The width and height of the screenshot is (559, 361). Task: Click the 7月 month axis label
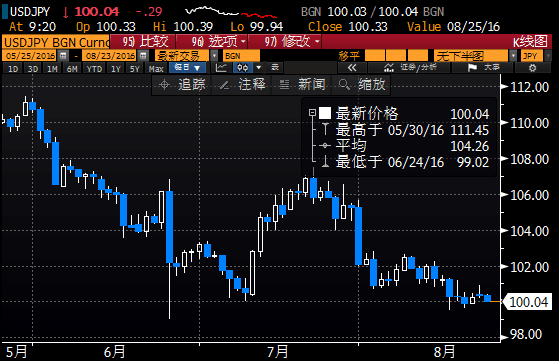coord(278,352)
